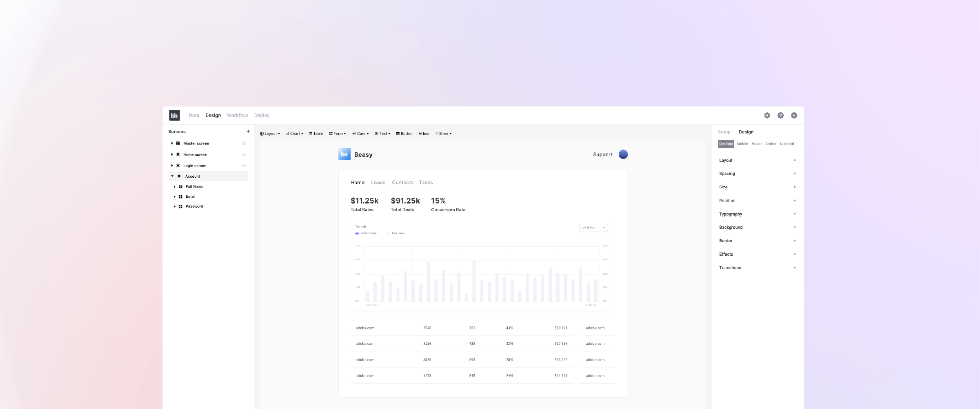Open the Card component menu
The width and height of the screenshot is (980, 409).
click(x=361, y=133)
